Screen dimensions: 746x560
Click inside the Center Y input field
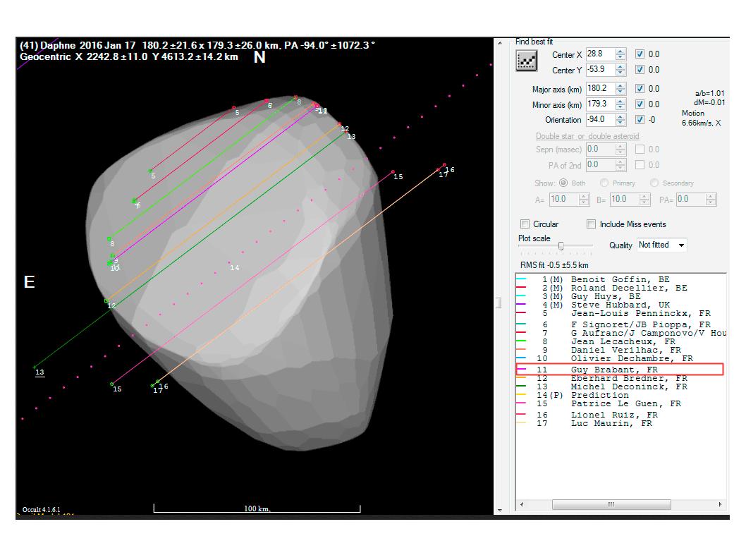[x=601, y=69]
